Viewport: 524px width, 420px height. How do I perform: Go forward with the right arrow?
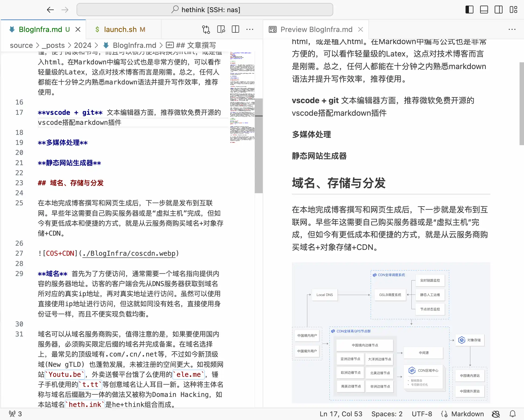65,10
